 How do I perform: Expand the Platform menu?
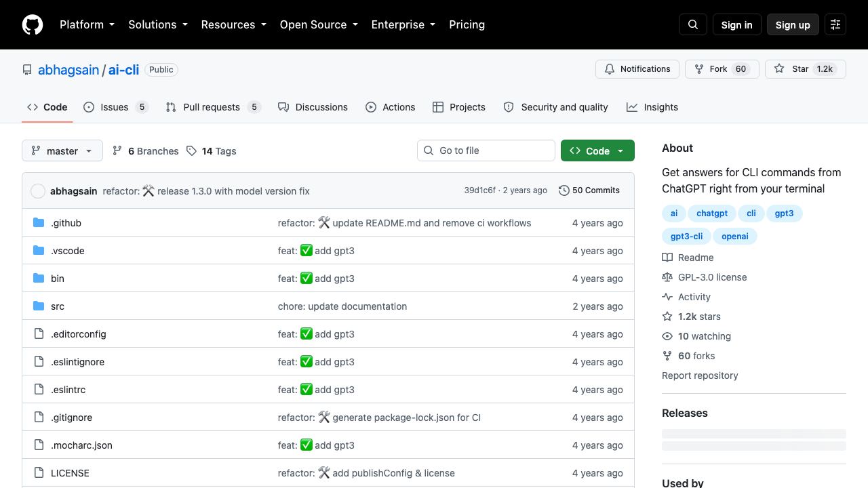point(87,24)
